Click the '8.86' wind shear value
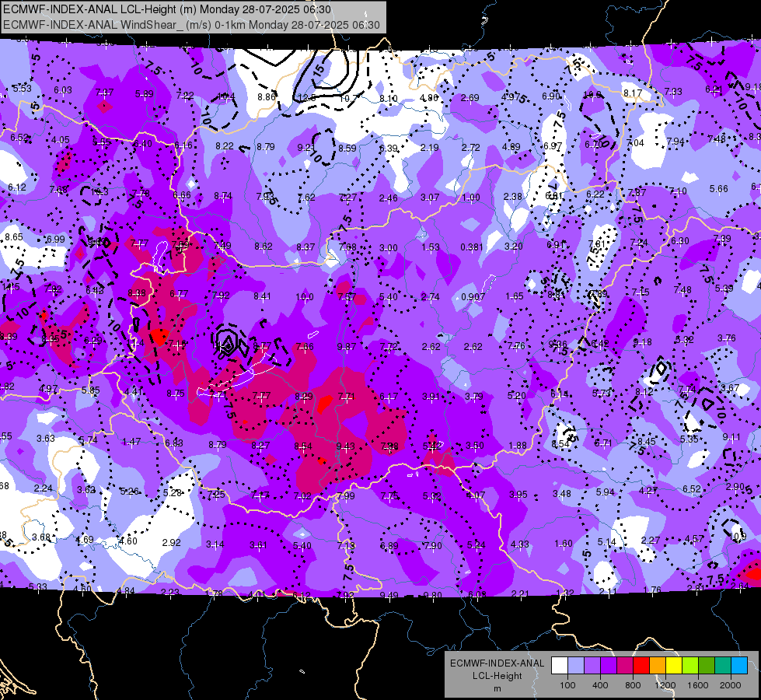 tap(267, 97)
